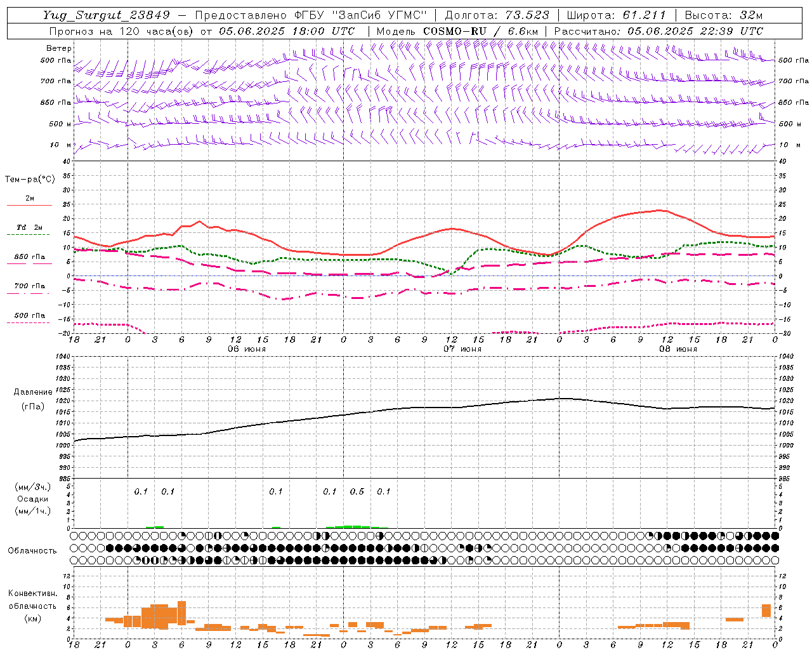The height and width of the screenshot is (650, 812).
Task: Click the 'Тем-ра(°C)' temperature panel label
Action: click(x=30, y=179)
